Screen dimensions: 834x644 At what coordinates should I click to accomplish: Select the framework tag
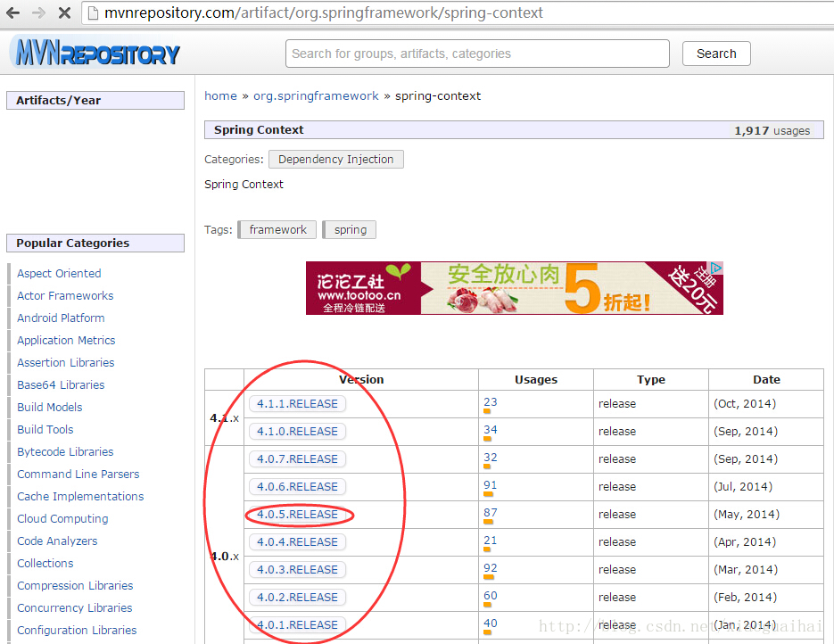coord(277,230)
